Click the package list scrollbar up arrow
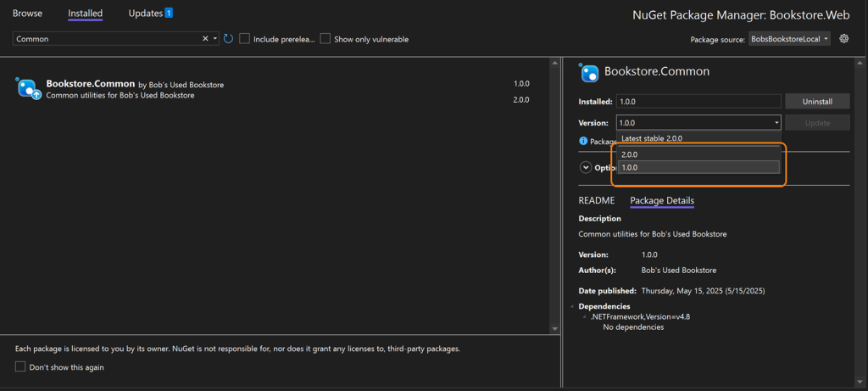This screenshot has width=868, height=391. coord(556,63)
